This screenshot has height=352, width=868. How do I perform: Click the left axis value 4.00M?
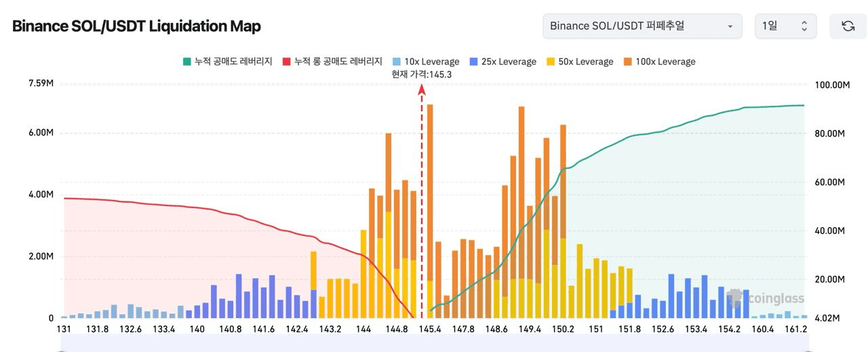point(41,195)
